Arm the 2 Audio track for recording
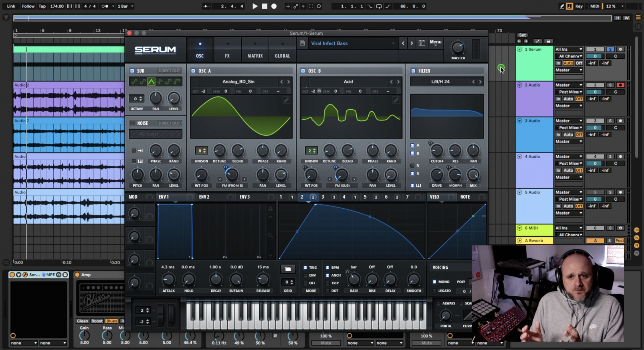This screenshot has width=644, height=350. (x=620, y=85)
